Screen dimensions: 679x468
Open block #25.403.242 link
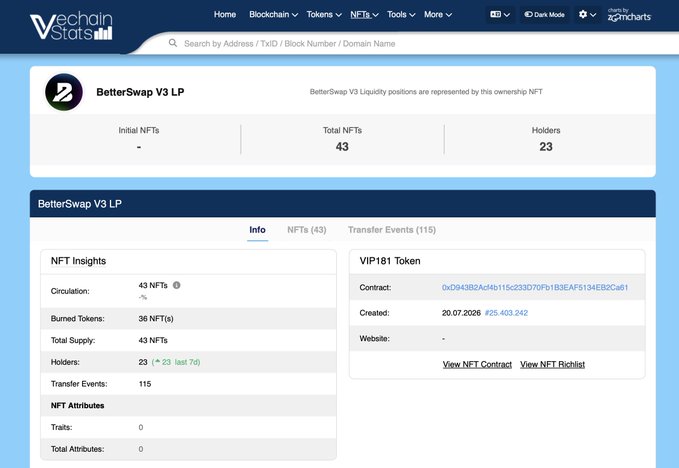pos(506,313)
